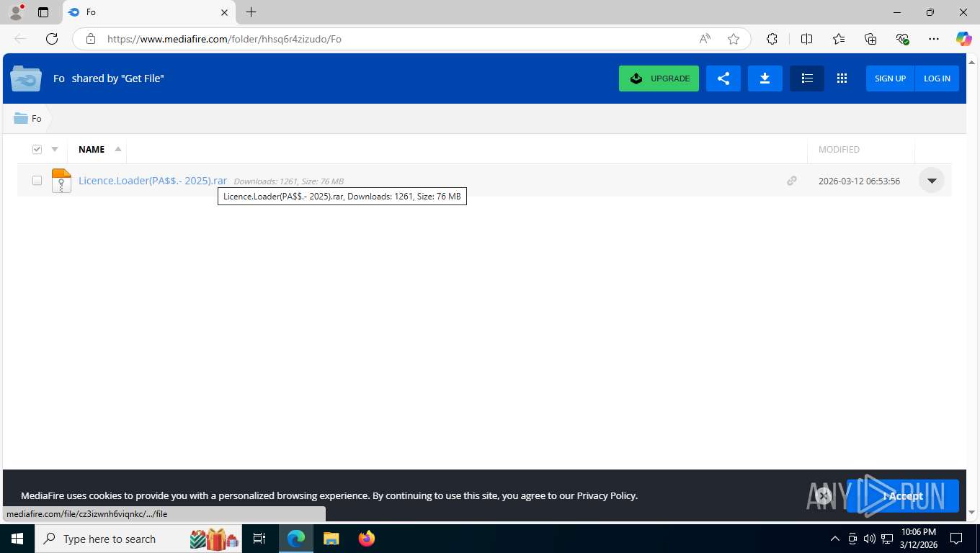Open a new browser tab

point(251,12)
